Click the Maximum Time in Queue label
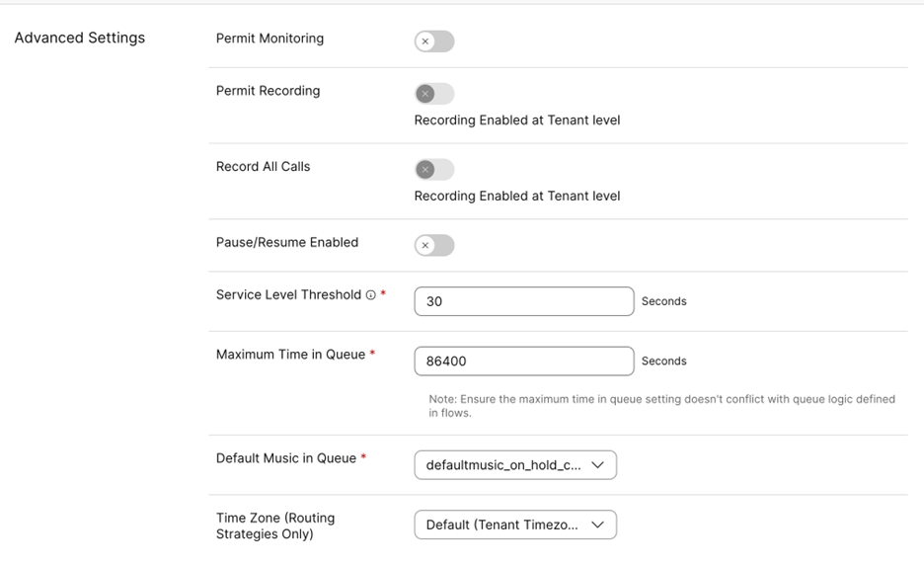The width and height of the screenshot is (924, 566). (290, 355)
